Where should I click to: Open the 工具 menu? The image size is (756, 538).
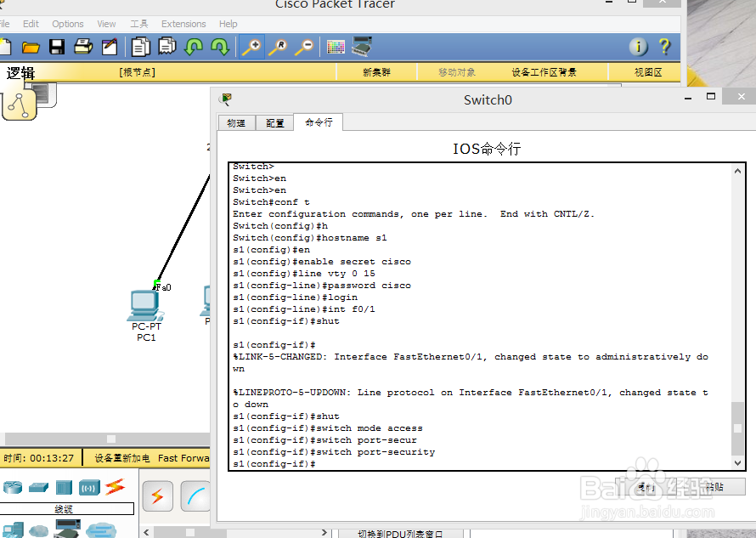(x=139, y=24)
